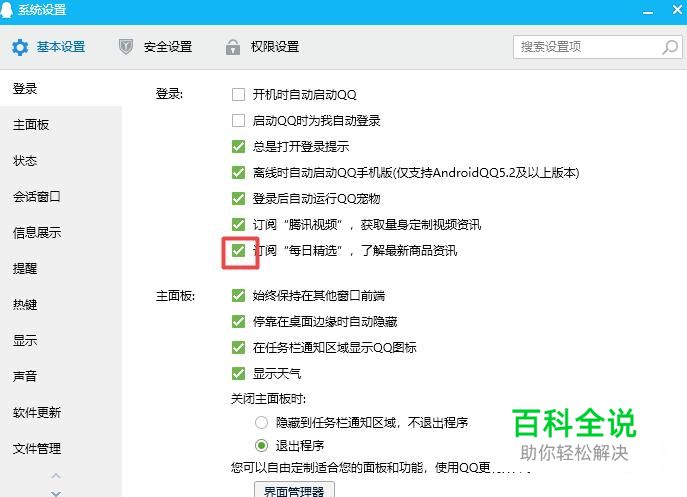The width and height of the screenshot is (687, 497).
Task: Click the QQ penguin logo in title bar
Action: (x=7, y=9)
